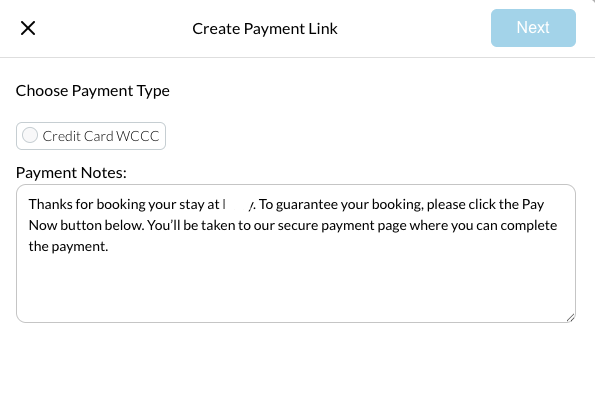Click the Payment Notes label
Image resolution: width=595 pixels, height=393 pixels.
(x=71, y=173)
